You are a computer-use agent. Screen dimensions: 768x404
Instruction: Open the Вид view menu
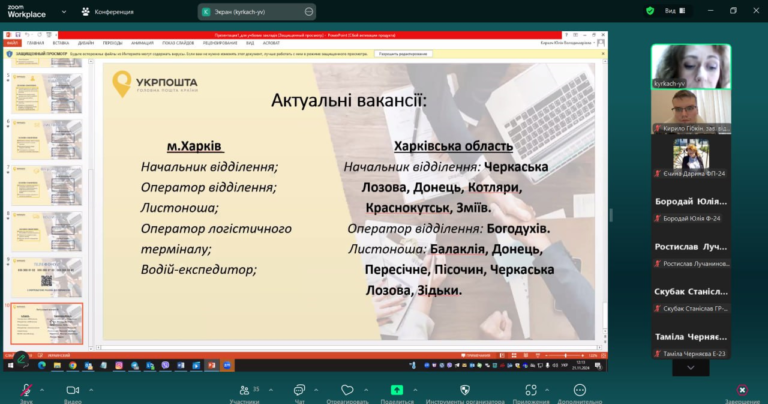[x=675, y=11]
